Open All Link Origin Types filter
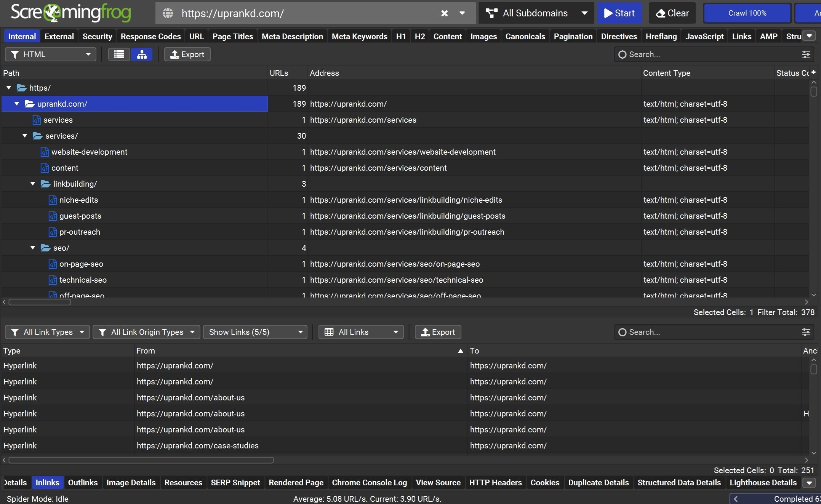Image resolution: width=821 pixels, height=504 pixels. pos(146,332)
